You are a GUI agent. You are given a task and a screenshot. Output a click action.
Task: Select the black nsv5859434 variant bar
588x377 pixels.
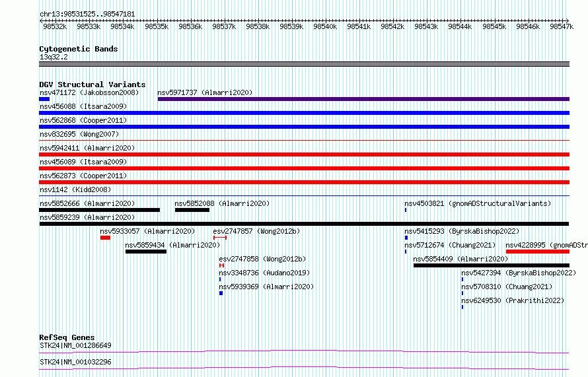(x=146, y=252)
